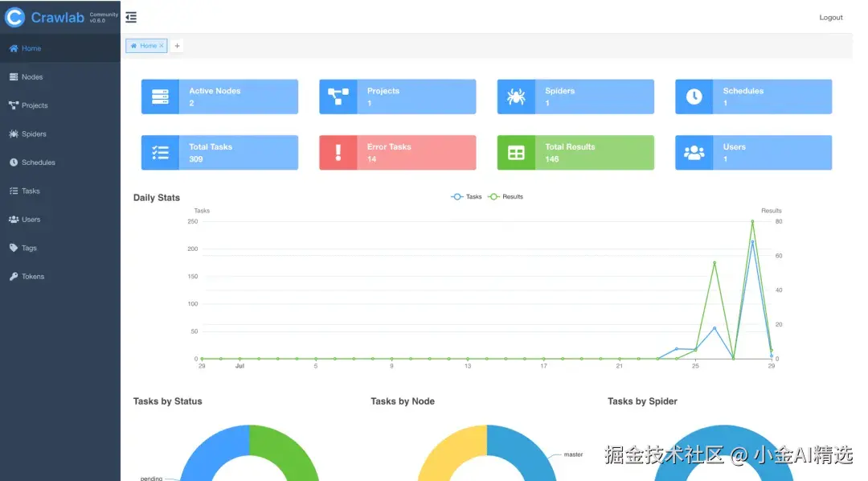Open the Error Tasks 14 card
This screenshot has width=868, height=481.
click(398, 152)
